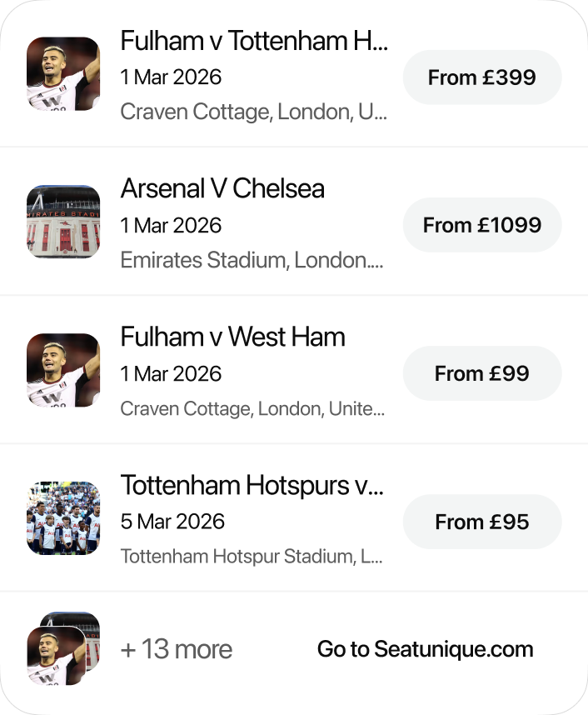This screenshot has width=588, height=715.
Task: Click the Emirates Stadium, London venue text
Action: tap(252, 260)
